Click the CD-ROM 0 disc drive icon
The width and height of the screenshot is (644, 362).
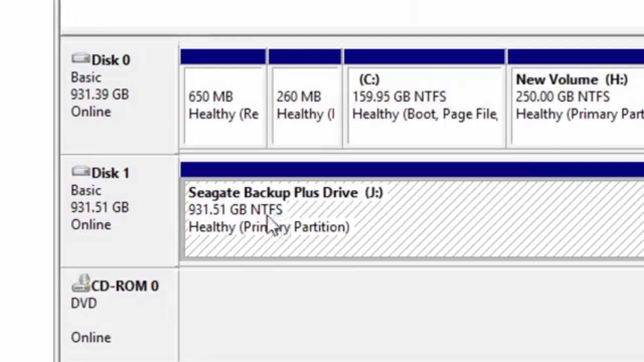[x=80, y=284]
